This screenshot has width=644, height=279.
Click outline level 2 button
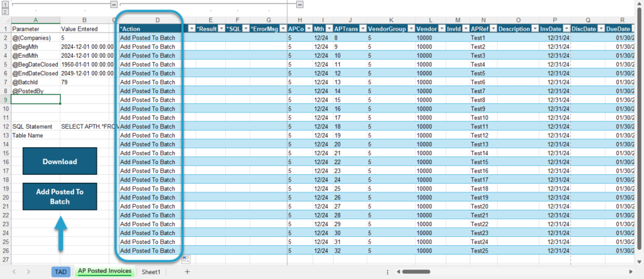[x=4, y=12]
